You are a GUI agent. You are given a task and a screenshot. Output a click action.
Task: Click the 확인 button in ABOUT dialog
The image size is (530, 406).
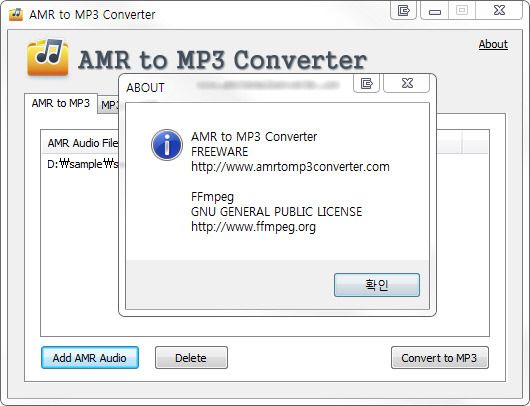377,285
